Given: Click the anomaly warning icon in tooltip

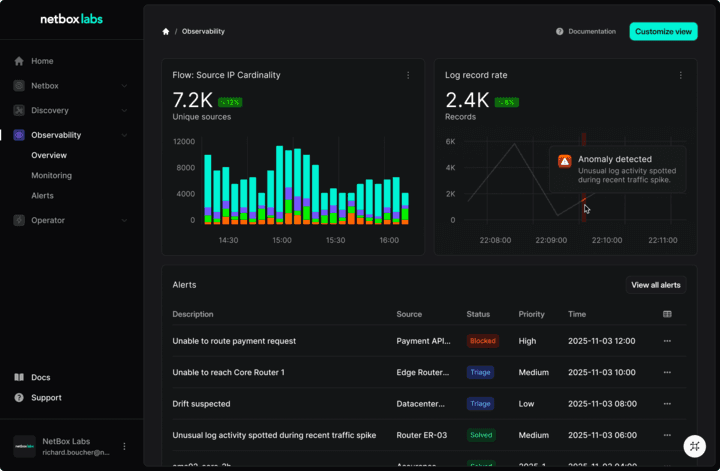Looking at the screenshot, I should point(565,161).
